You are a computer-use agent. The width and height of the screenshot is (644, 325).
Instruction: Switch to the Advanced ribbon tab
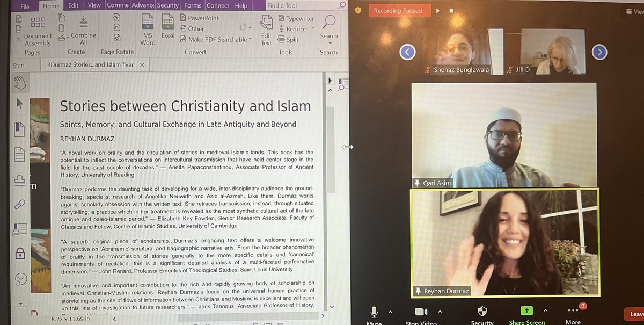143,5
